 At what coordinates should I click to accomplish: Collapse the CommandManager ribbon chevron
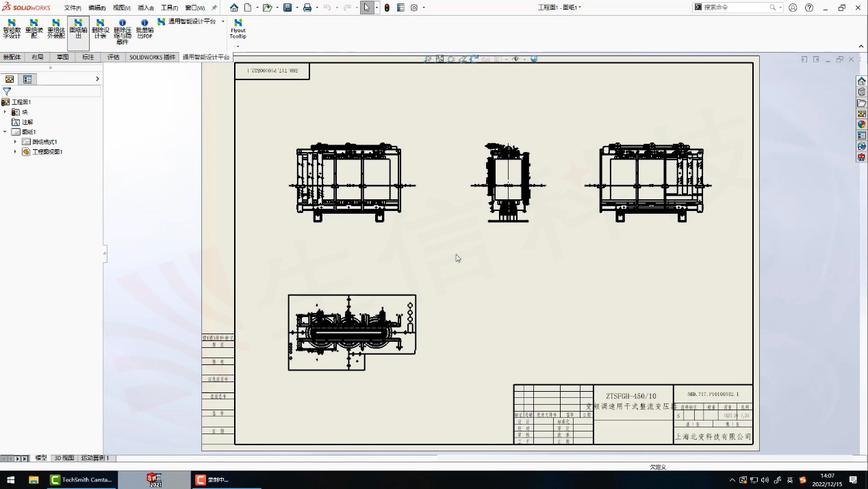pyautogui.click(x=861, y=47)
